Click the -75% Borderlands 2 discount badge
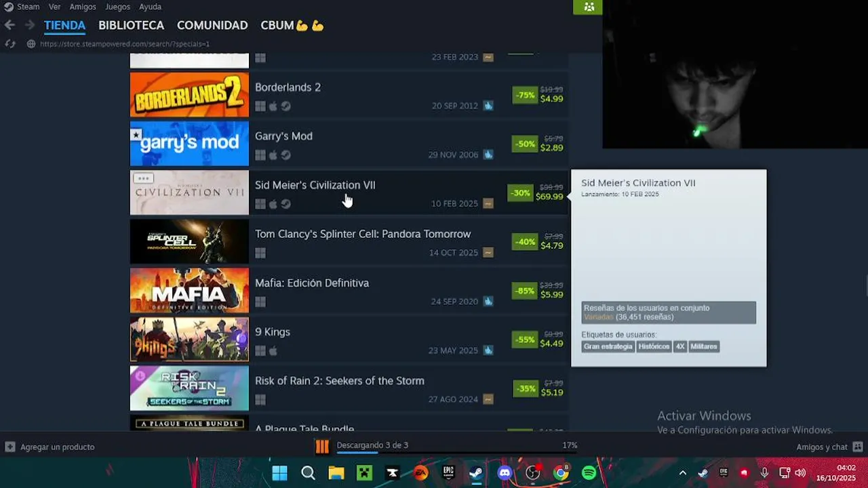868x488 pixels. tap(525, 95)
